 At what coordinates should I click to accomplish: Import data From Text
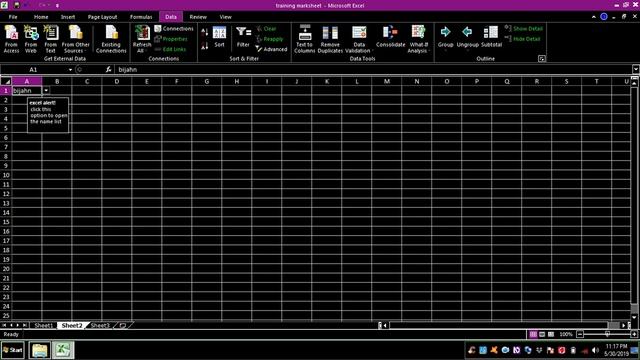pos(51,39)
